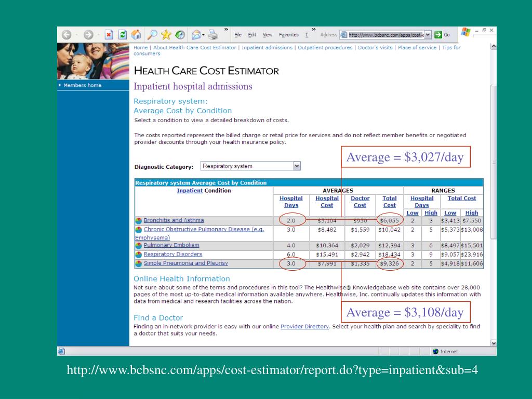Click the green Go arrow button

438,35
